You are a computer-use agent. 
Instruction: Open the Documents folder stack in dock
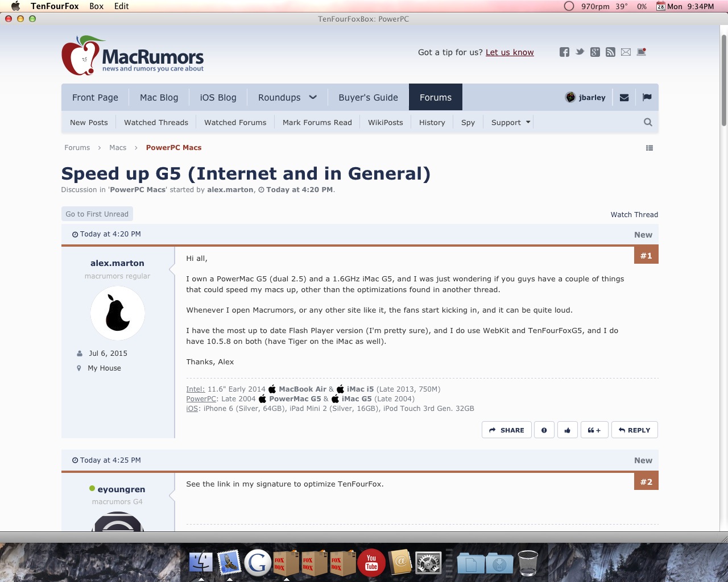[471, 563]
